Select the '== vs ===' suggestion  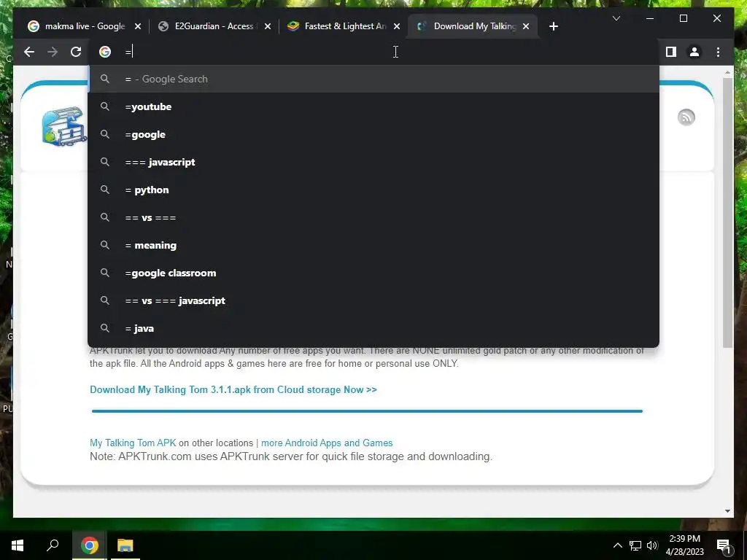373,217
